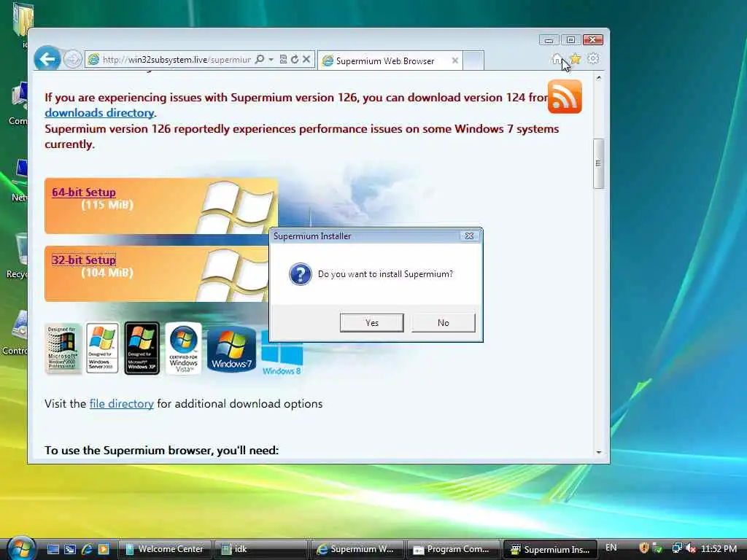Close the Supermium Installer dialog
747x560 pixels.
coord(469,236)
